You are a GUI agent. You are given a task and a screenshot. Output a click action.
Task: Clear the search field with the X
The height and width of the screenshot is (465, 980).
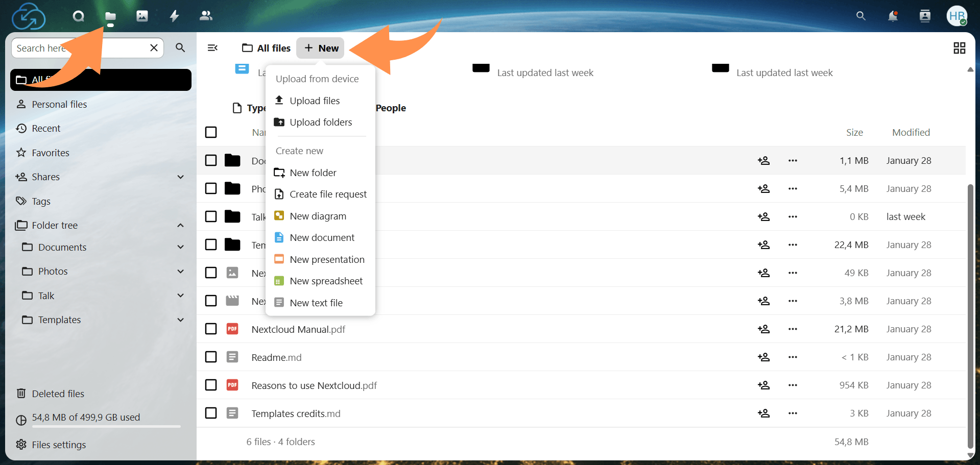click(x=154, y=47)
